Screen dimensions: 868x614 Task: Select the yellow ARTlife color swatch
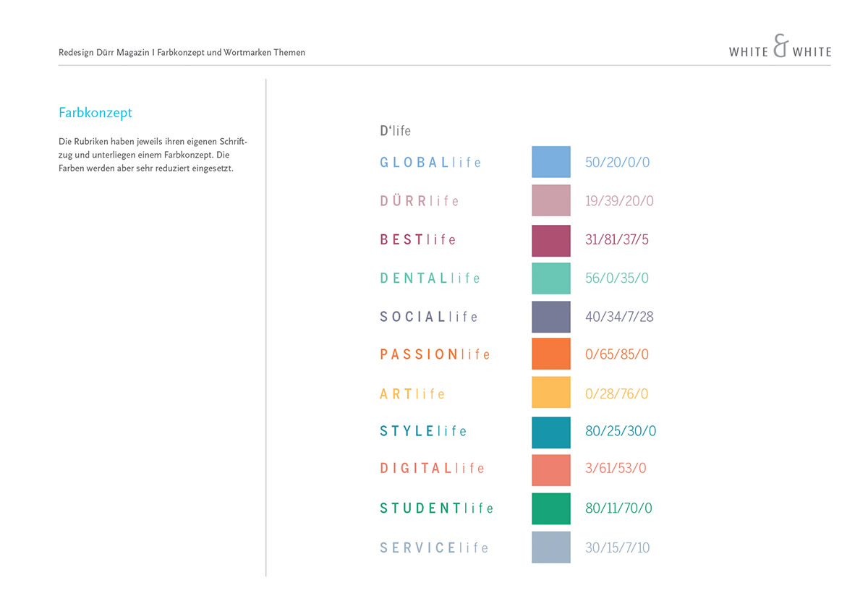550,393
